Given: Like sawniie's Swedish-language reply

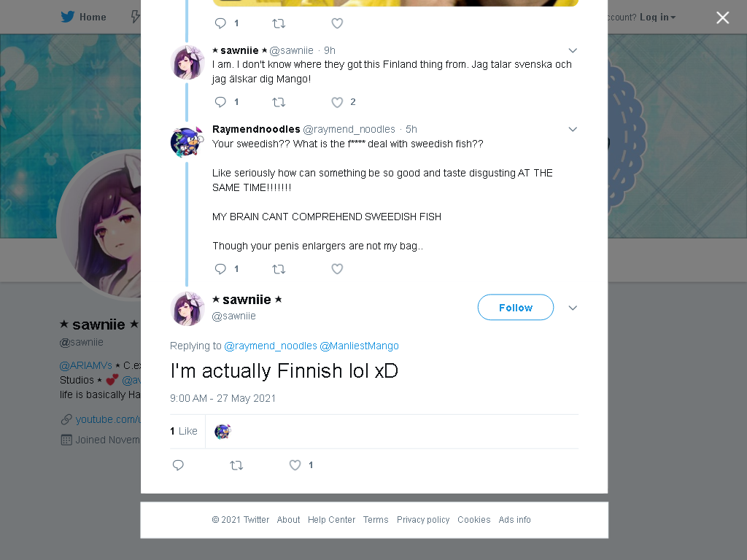Looking at the screenshot, I should coord(337,102).
